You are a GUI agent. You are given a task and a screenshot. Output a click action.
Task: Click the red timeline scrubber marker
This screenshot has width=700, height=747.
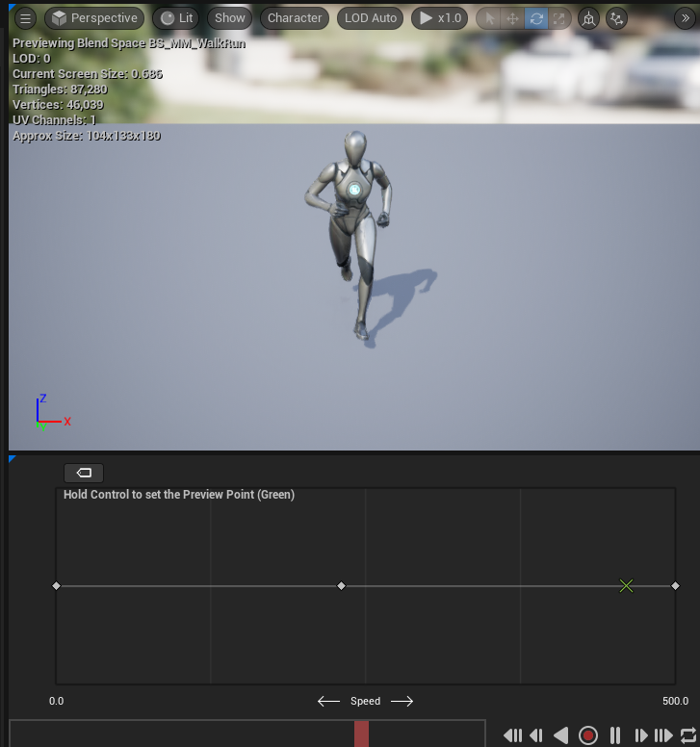361,734
